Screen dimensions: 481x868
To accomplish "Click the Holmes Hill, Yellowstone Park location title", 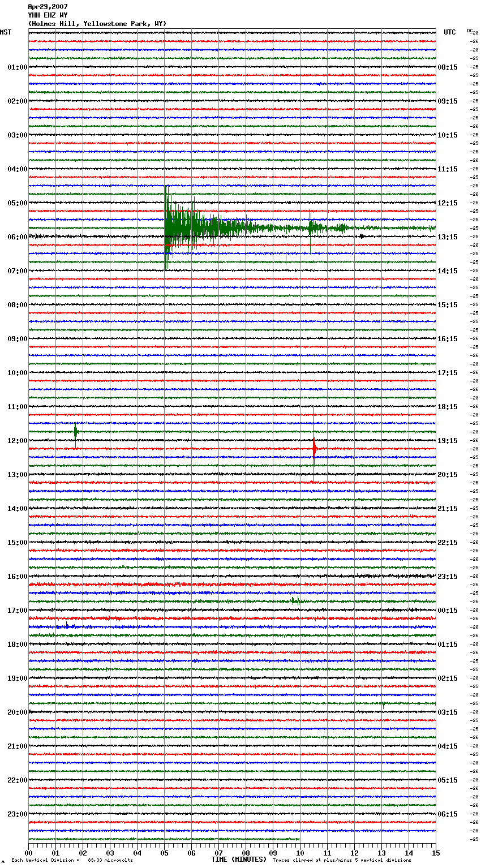I will pos(97,24).
